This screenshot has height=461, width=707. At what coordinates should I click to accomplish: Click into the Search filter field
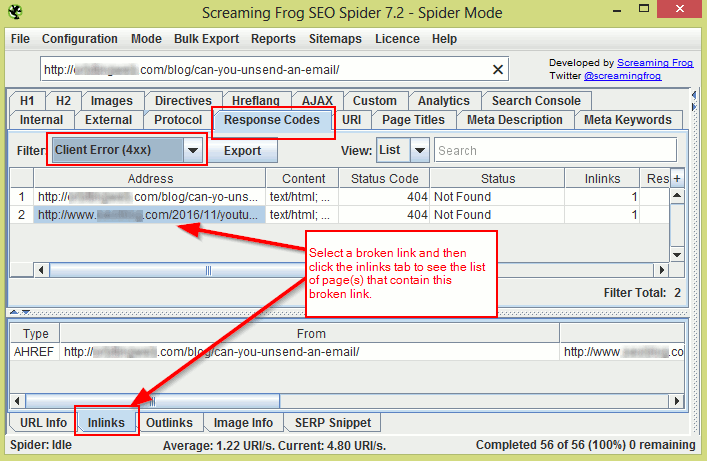click(555, 150)
